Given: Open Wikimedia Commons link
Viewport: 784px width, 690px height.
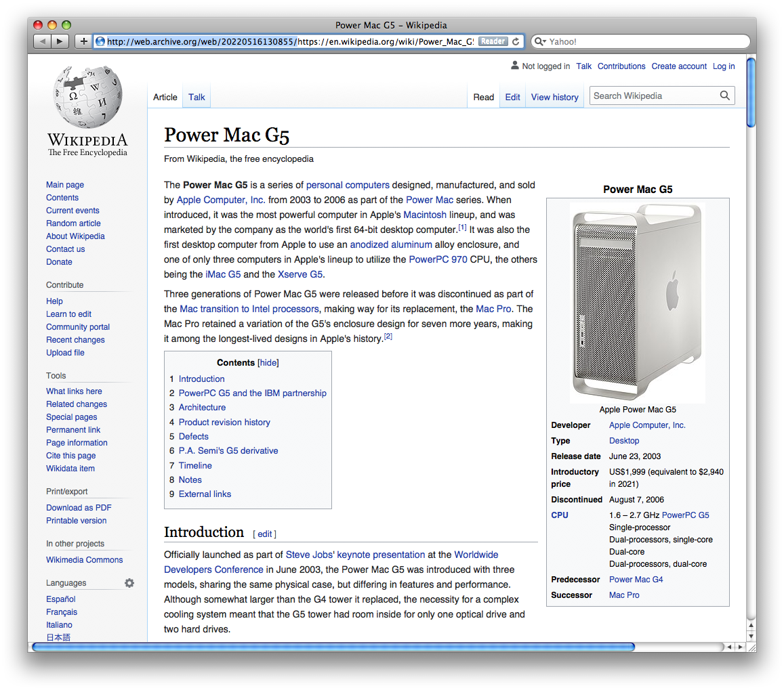Looking at the screenshot, I should pyautogui.click(x=85, y=560).
